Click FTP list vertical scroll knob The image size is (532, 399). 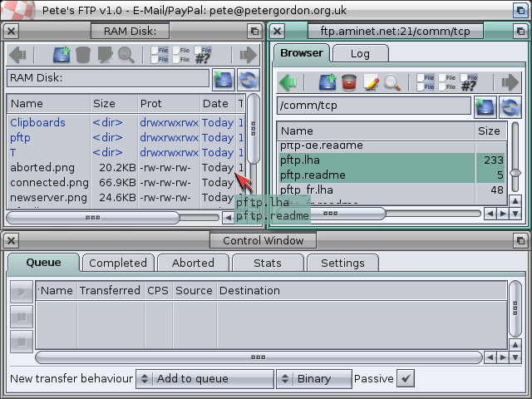[515, 173]
